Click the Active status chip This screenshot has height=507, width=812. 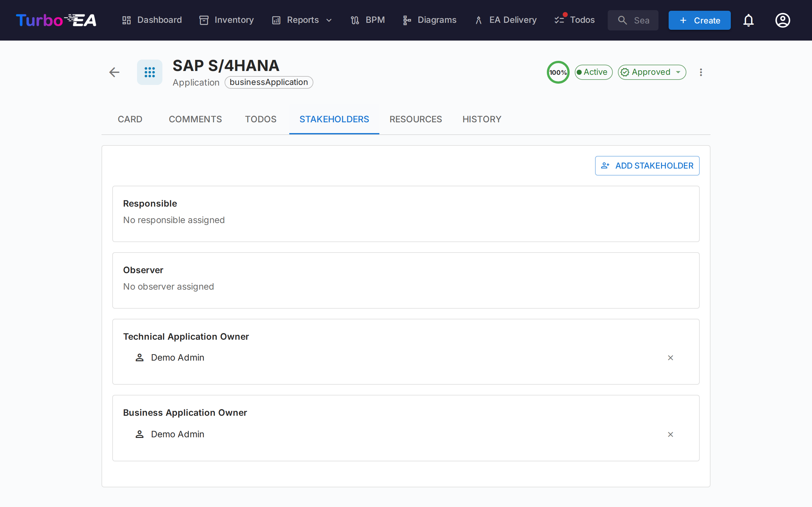click(x=593, y=72)
